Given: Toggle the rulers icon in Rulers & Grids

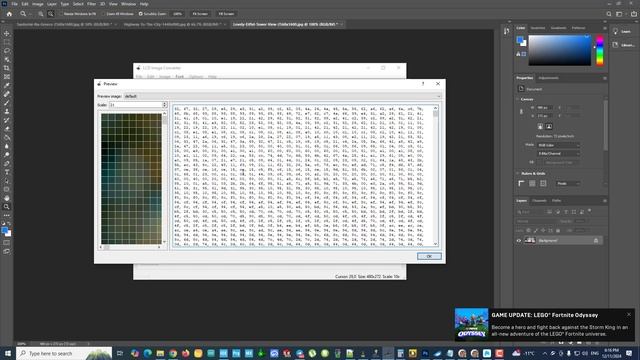Looking at the screenshot, I should coord(521,184).
